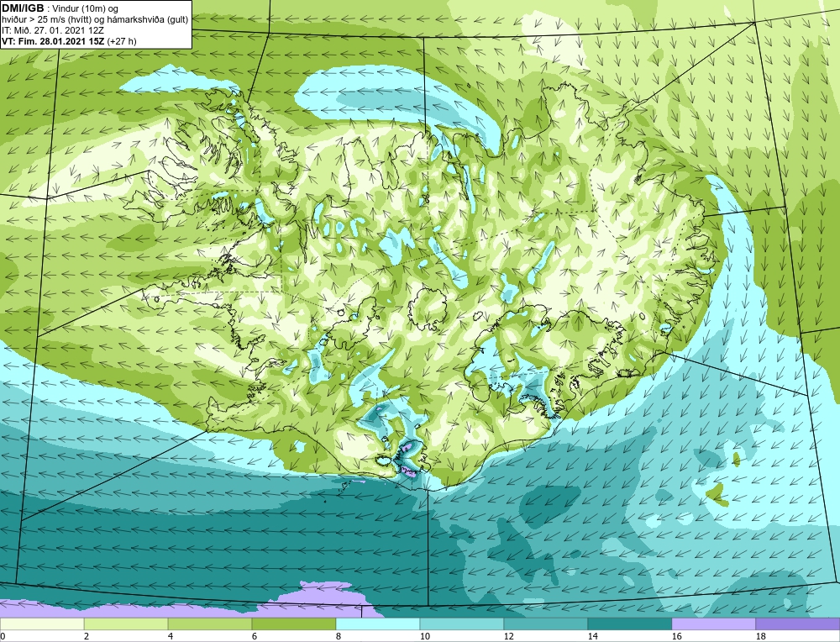Image resolution: width=840 pixels, height=642 pixels.
Task: Click the 8-10 m/s light cyan swatch
Action: click(378, 624)
